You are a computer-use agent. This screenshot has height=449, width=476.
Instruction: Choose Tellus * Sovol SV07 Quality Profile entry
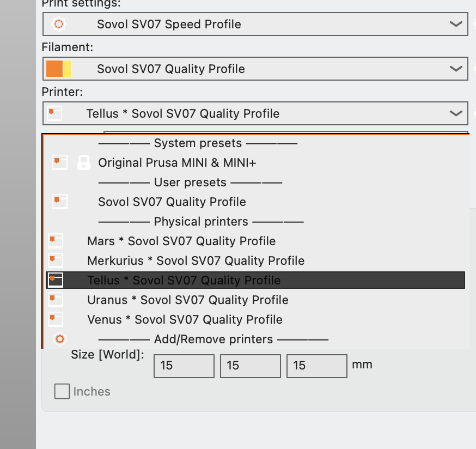coord(255,280)
